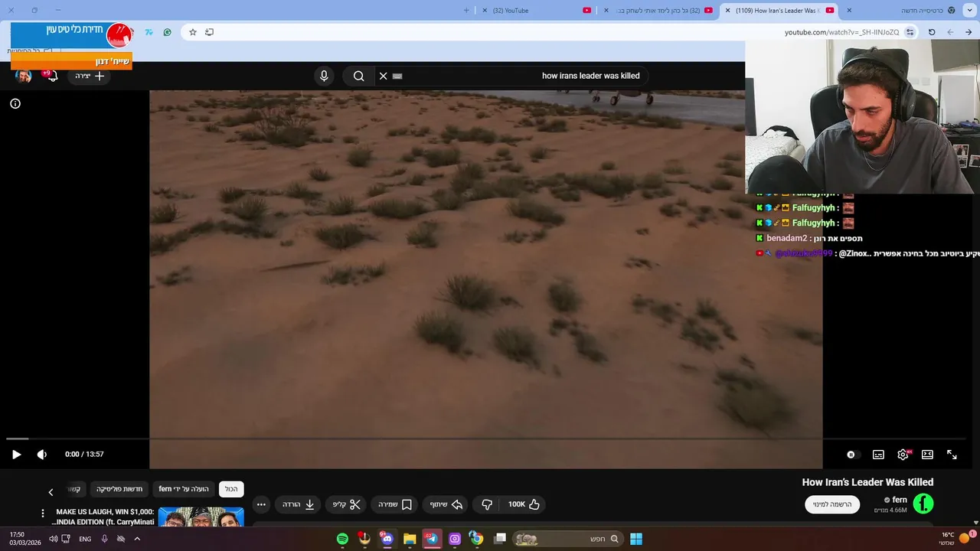Open the Task View icon on taskbar
The height and width of the screenshot is (551, 980).
tap(500, 539)
